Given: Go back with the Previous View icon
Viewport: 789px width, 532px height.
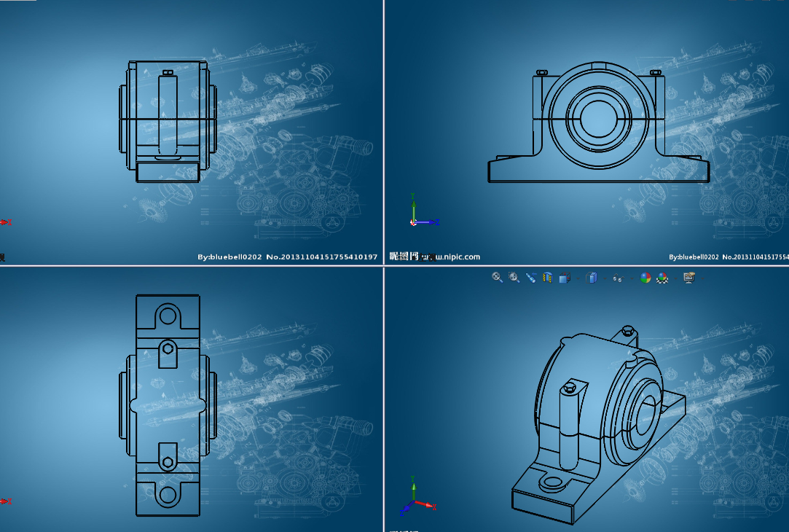Looking at the screenshot, I should click(x=531, y=278).
